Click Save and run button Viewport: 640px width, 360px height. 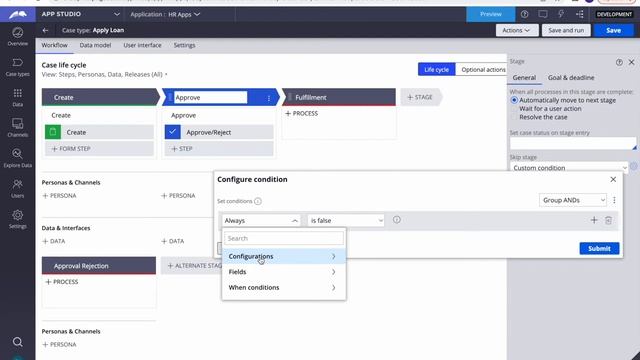point(566,30)
